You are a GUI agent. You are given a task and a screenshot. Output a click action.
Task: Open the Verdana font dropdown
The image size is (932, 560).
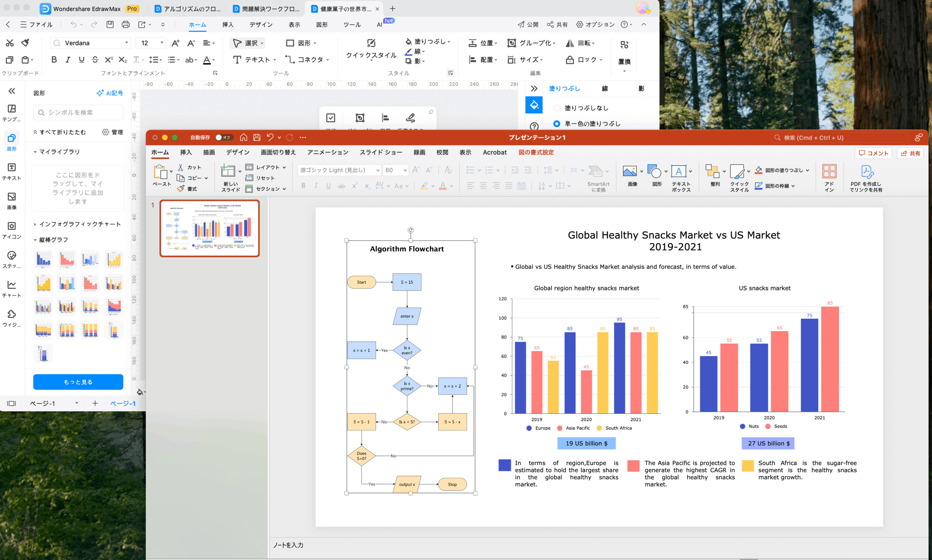point(126,43)
